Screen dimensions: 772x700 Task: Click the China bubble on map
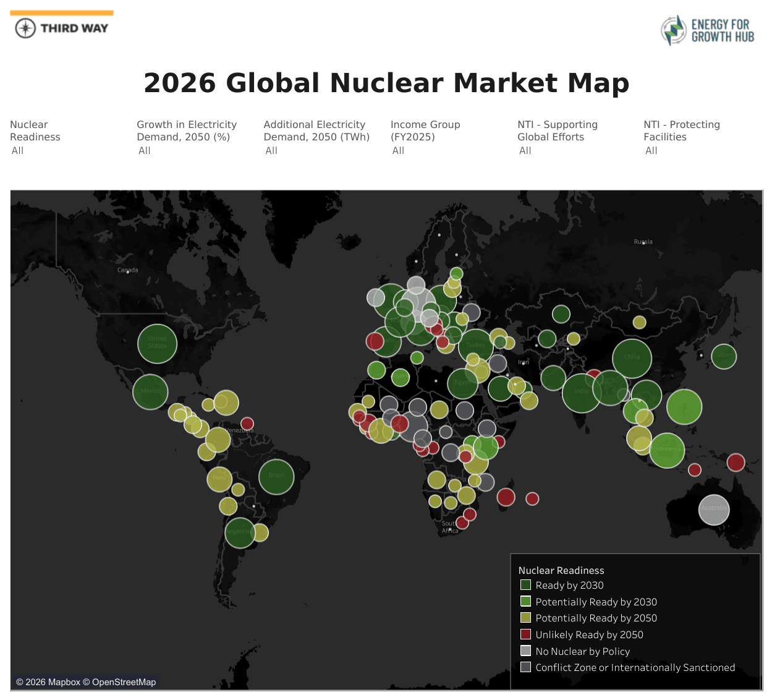click(632, 358)
